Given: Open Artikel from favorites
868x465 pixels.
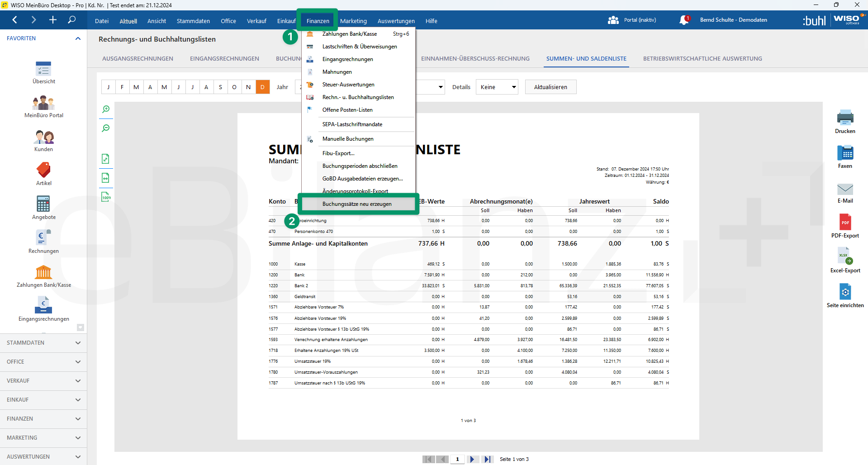Looking at the screenshot, I should click(43, 175).
